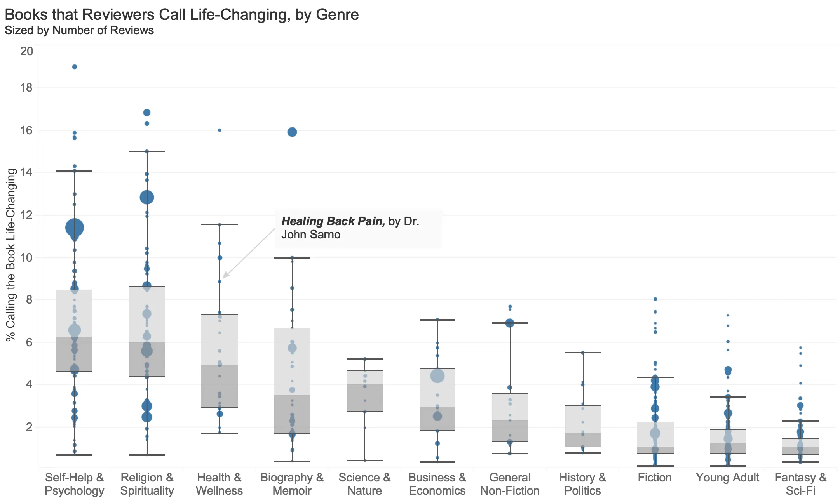Select the Science & Nature genre label

point(364,484)
